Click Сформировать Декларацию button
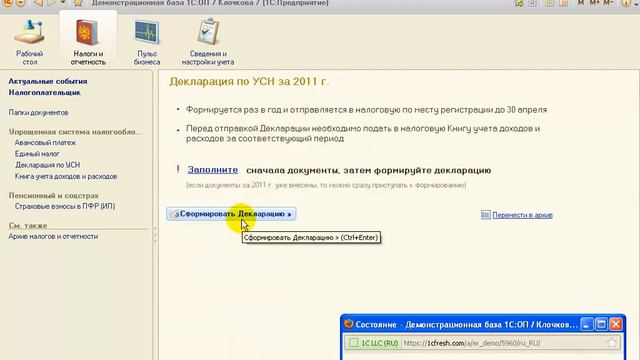 (x=231, y=214)
